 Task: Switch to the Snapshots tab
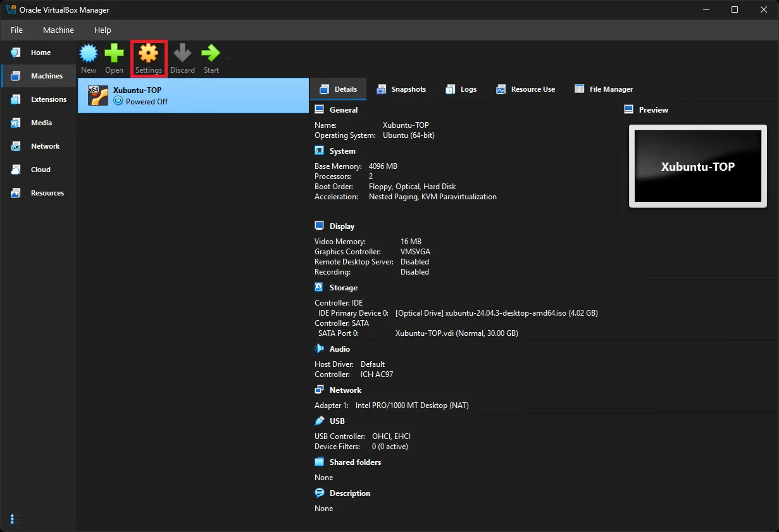click(402, 89)
